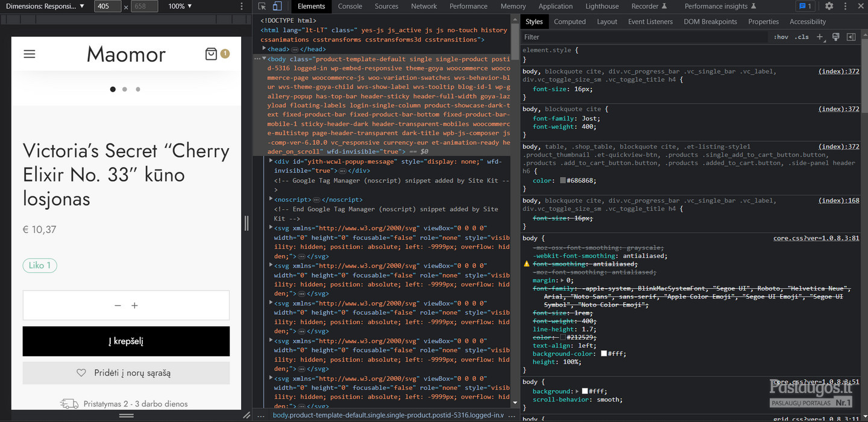Open DevTools customize three-dot menu
The height and width of the screenshot is (422, 868).
point(845,6)
